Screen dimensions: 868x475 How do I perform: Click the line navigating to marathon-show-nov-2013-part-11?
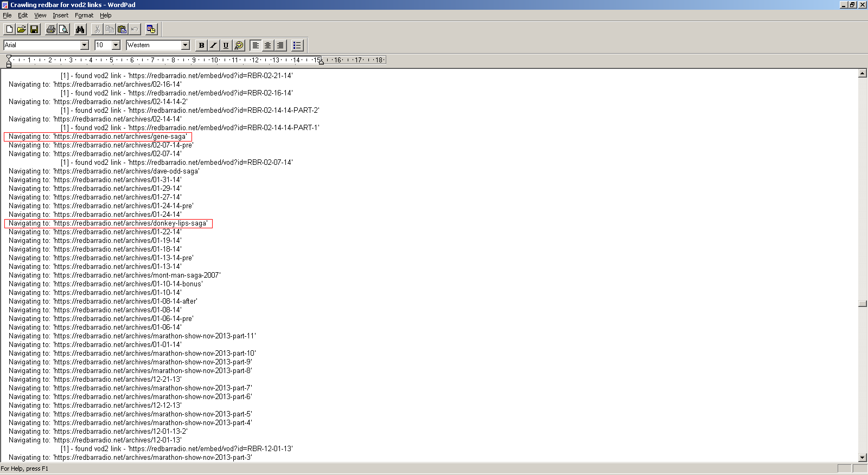tap(132, 336)
